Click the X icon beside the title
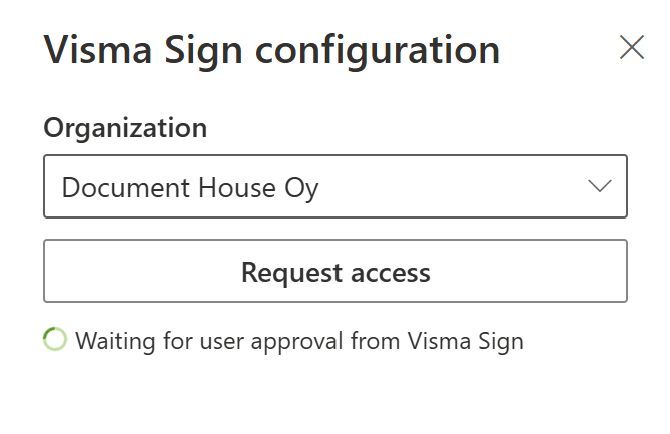This screenshot has height=434, width=670. click(x=632, y=47)
